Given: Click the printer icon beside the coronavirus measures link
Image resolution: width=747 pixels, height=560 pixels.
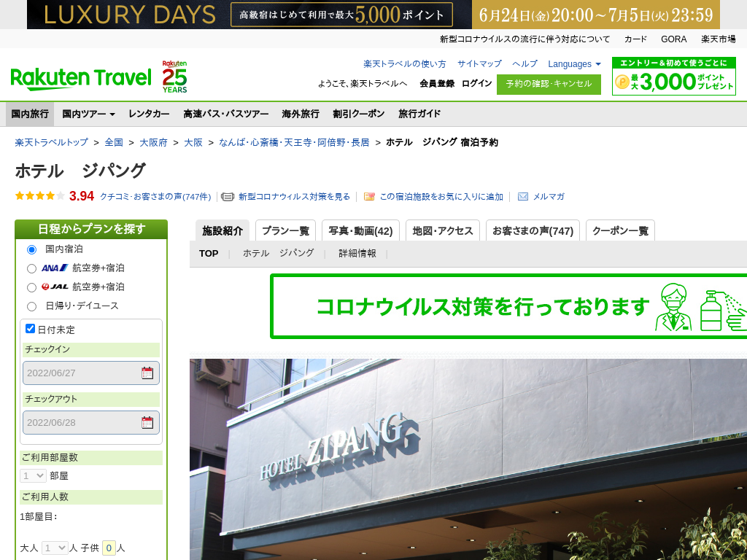Looking at the screenshot, I should click(x=228, y=197).
